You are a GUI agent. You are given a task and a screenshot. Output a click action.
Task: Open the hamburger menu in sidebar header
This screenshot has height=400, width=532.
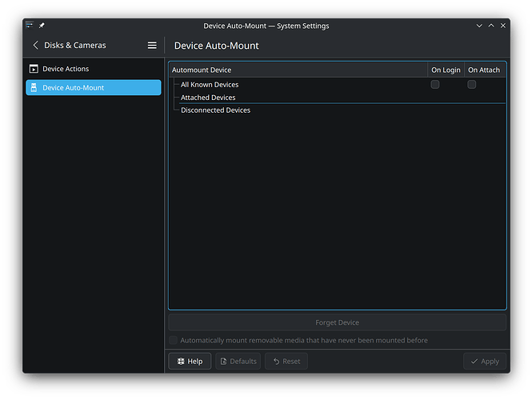(x=152, y=46)
